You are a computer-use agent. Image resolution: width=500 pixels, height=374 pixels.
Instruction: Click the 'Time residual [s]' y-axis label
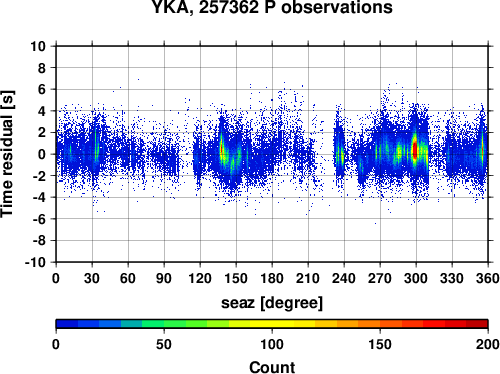pos(7,154)
